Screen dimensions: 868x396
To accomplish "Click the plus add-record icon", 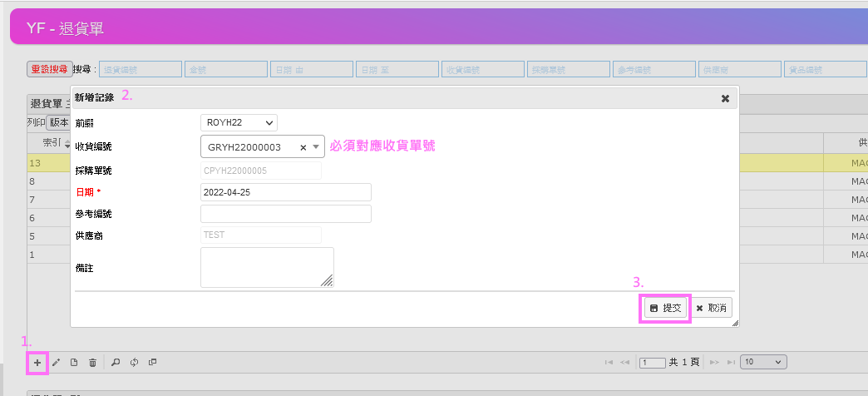I will (37, 363).
